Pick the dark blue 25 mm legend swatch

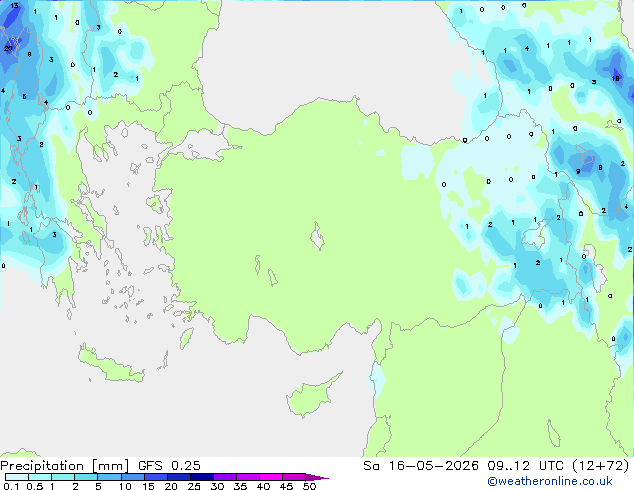(202, 477)
